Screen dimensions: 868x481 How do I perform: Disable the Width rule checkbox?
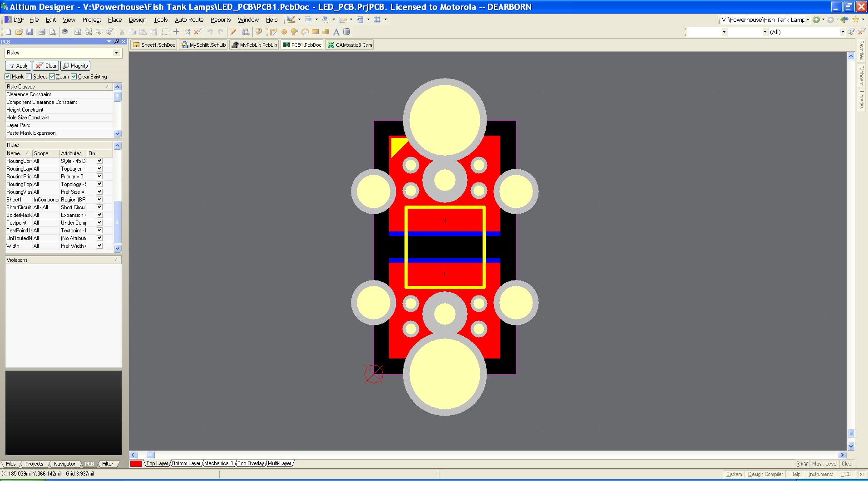point(99,245)
